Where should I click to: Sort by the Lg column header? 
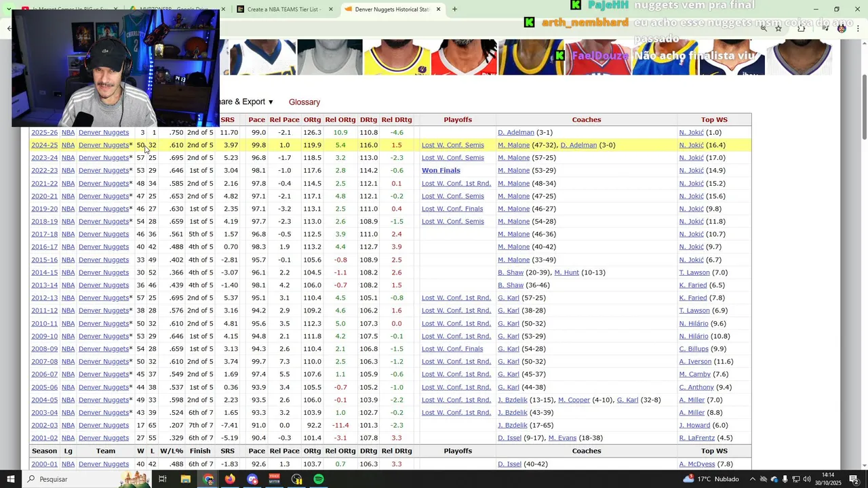(x=68, y=451)
